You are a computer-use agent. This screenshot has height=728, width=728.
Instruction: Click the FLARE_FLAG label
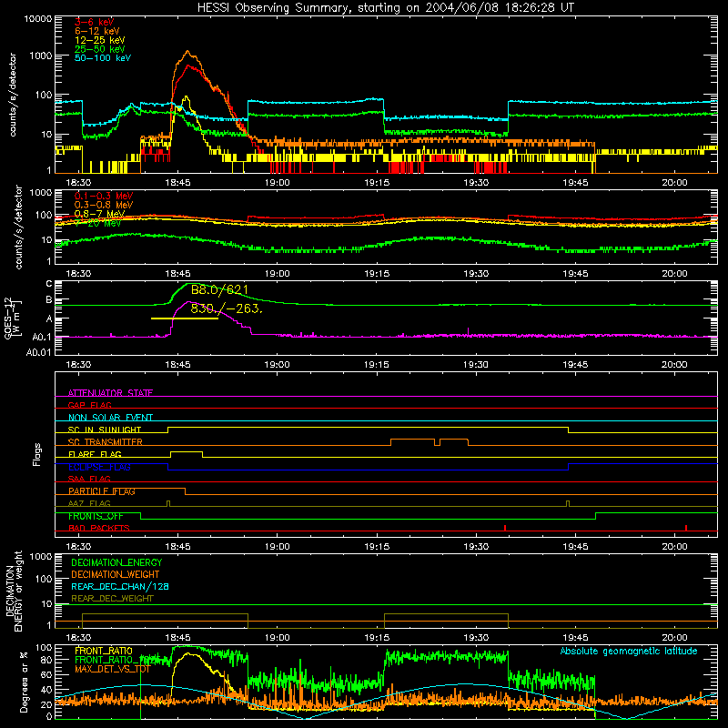pos(95,454)
